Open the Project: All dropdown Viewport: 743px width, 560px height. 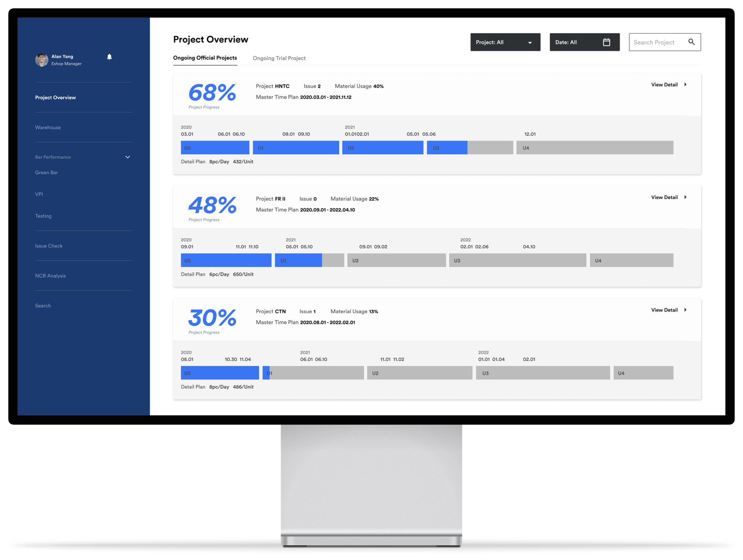click(x=505, y=42)
